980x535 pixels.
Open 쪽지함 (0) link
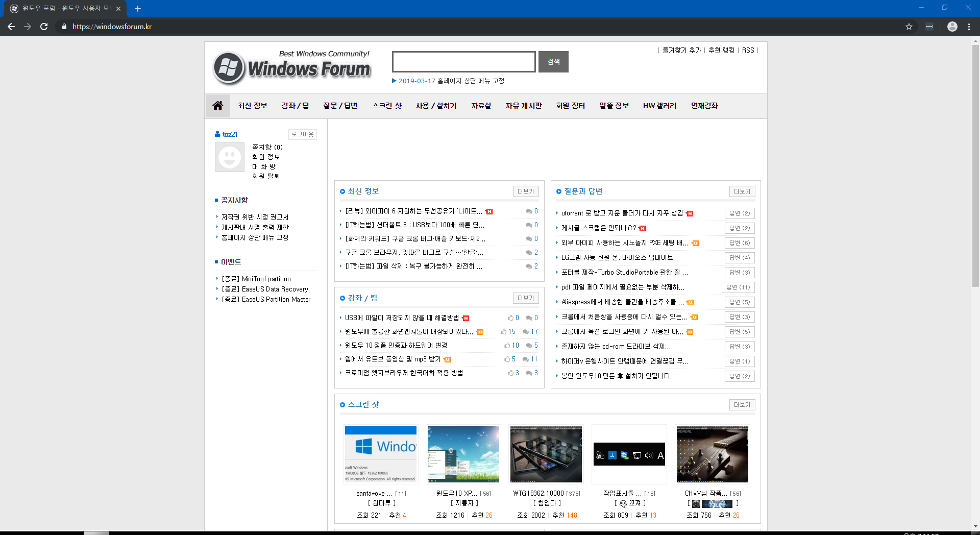(x=267, y=147)
